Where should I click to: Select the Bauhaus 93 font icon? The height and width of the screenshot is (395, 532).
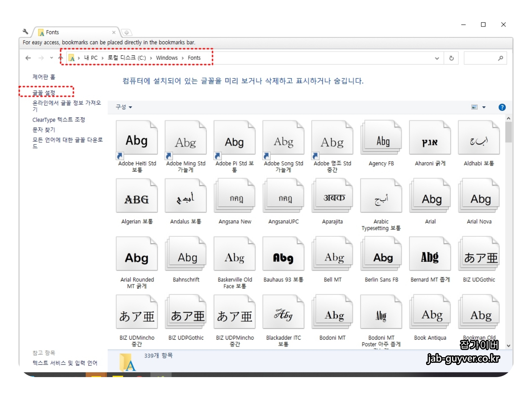pos(283,254)
